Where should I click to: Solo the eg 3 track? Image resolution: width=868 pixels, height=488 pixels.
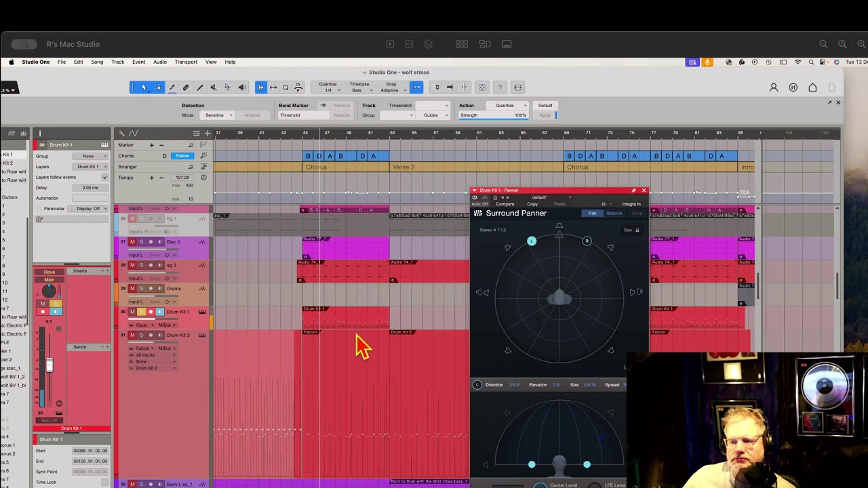[x=141, y=265]
